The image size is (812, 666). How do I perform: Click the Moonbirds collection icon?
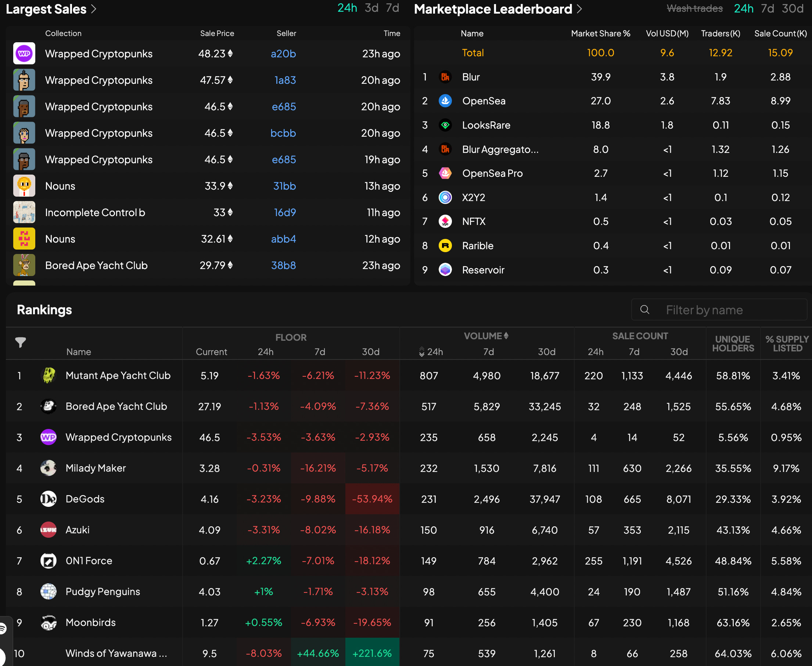[48, 623]
